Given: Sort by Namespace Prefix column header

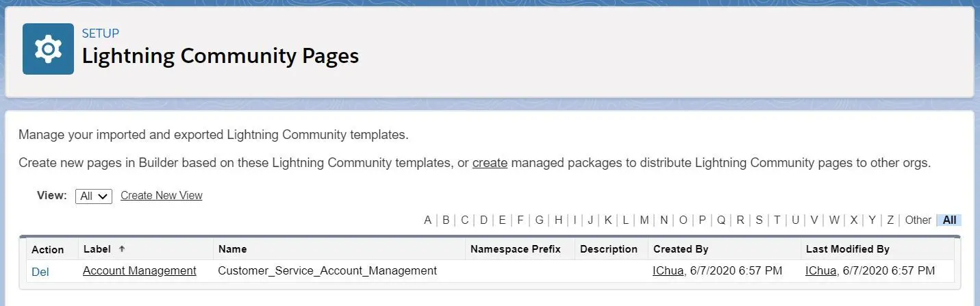Looking at the screenshot, I should 516,249.
